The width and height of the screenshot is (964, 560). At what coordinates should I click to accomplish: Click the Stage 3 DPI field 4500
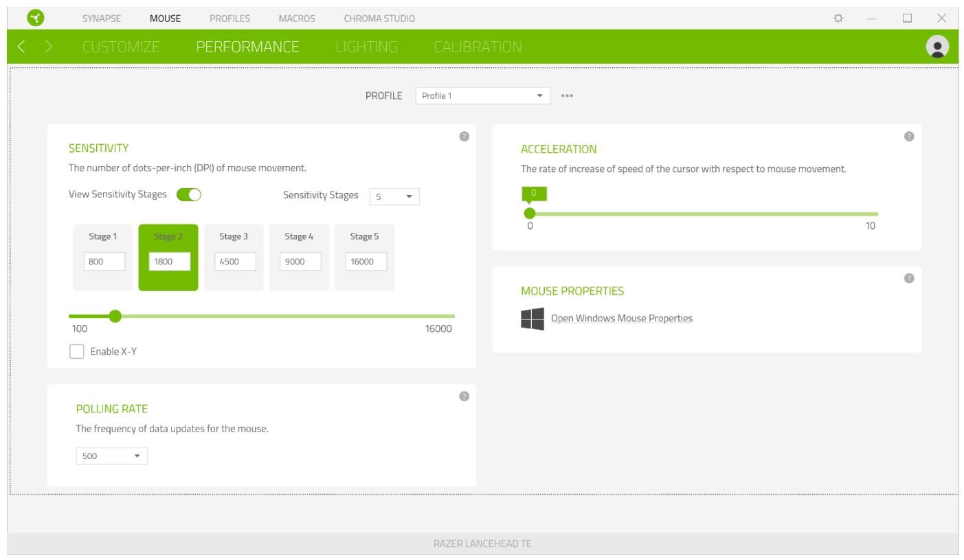pos(235,262)
